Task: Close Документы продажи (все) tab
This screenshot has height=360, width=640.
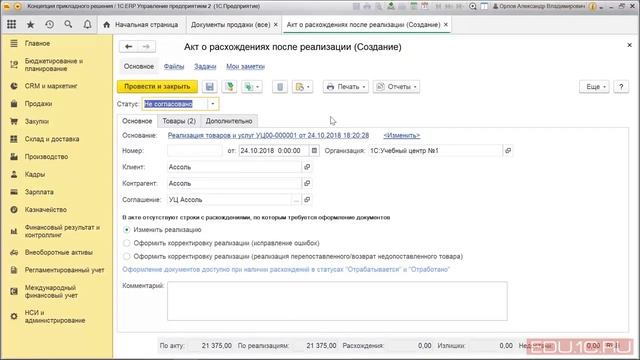Action: (276, 25)
